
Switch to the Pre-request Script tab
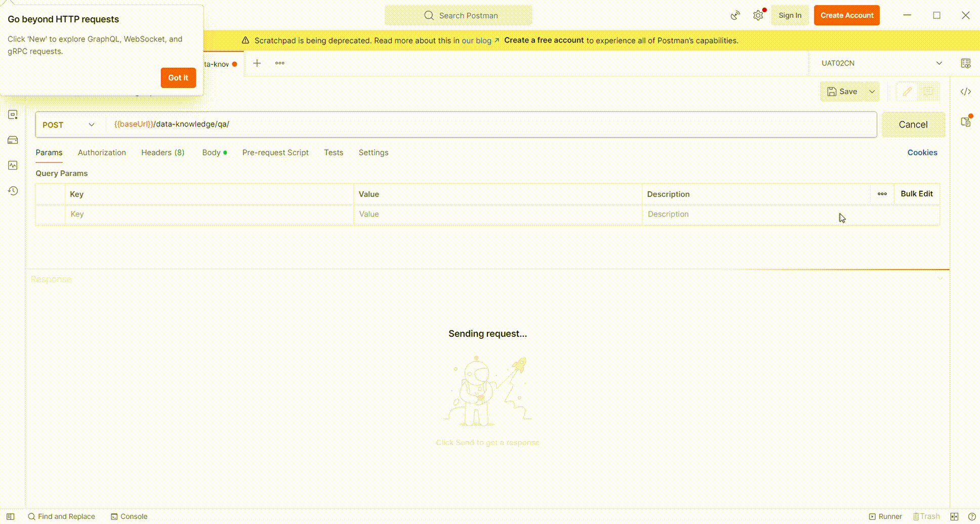click(x=275, y=152)
